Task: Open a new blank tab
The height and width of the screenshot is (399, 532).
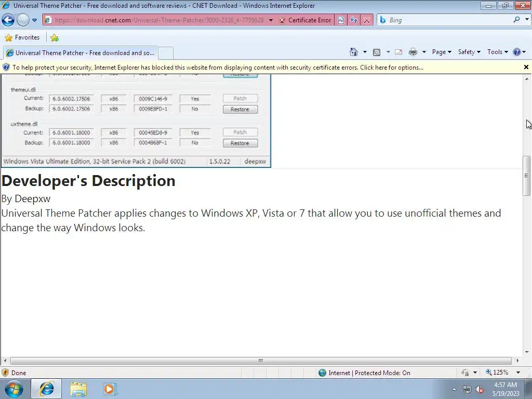Action: coord(166,53)
